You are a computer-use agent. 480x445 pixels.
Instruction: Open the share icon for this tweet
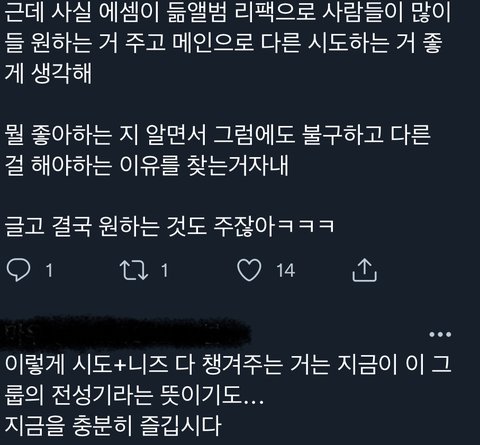coord(365,270)
